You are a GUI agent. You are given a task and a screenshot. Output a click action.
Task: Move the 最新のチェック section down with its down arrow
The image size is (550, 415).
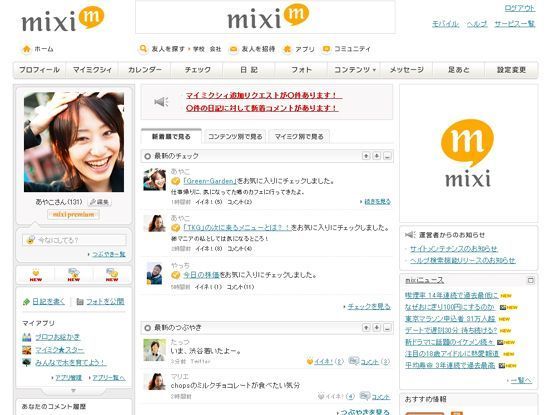pyautogui.click(x=377, y=156)
